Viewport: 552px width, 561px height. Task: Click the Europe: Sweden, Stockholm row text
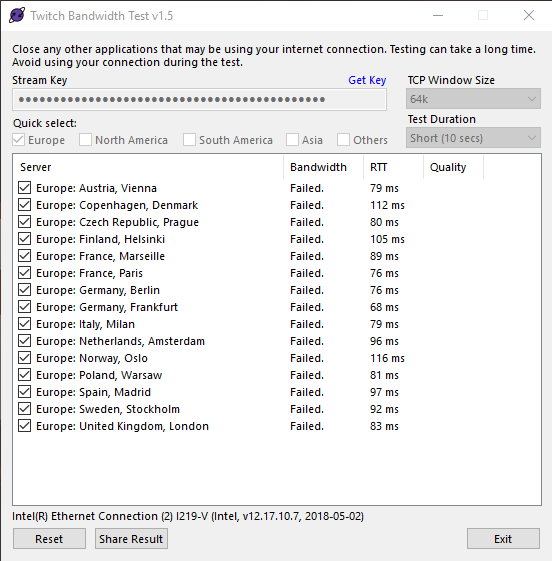(x=108, y=409)
